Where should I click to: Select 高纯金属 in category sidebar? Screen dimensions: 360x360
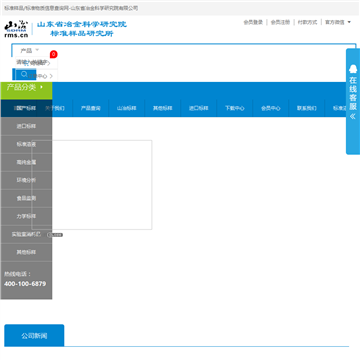[x=26, y=162]
